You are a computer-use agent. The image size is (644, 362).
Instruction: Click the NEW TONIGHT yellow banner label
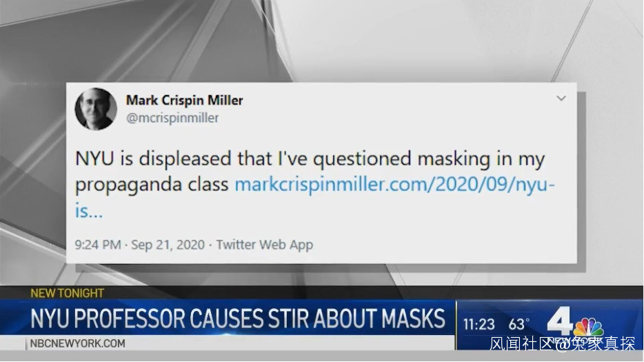(x=68, y=293)
